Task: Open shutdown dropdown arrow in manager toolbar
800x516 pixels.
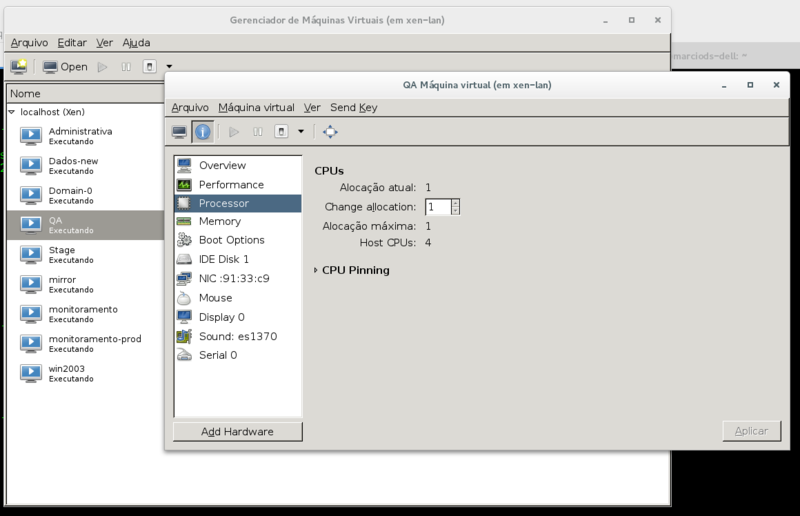Action: click(169, 66)
